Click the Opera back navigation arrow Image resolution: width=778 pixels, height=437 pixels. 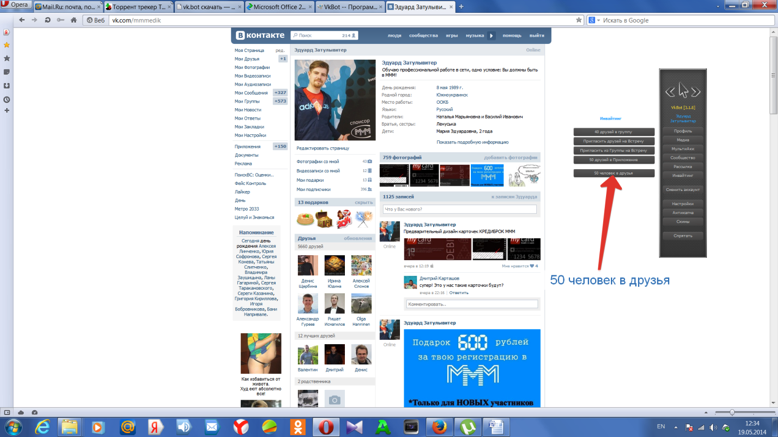(x=22, y=20)
